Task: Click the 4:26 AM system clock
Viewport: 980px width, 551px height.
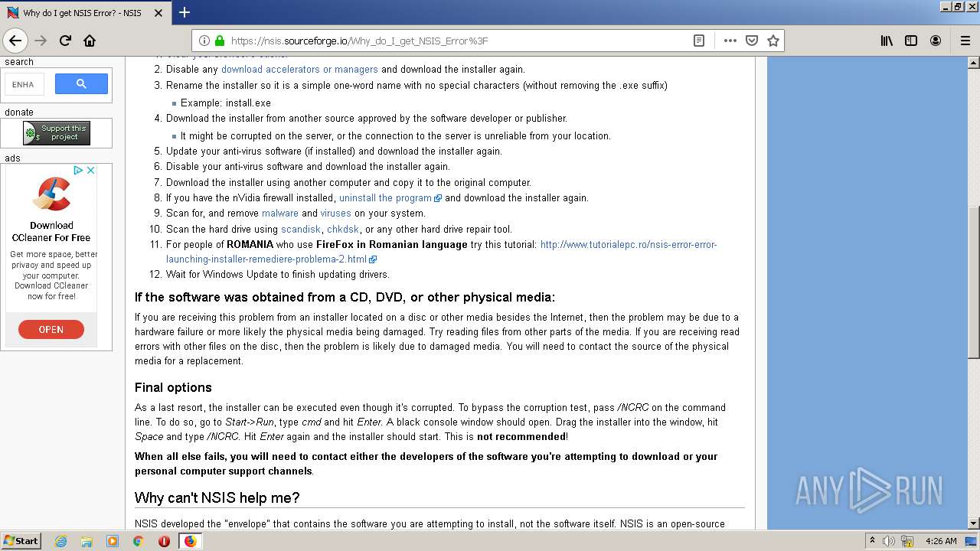Action: click(941, 541)
